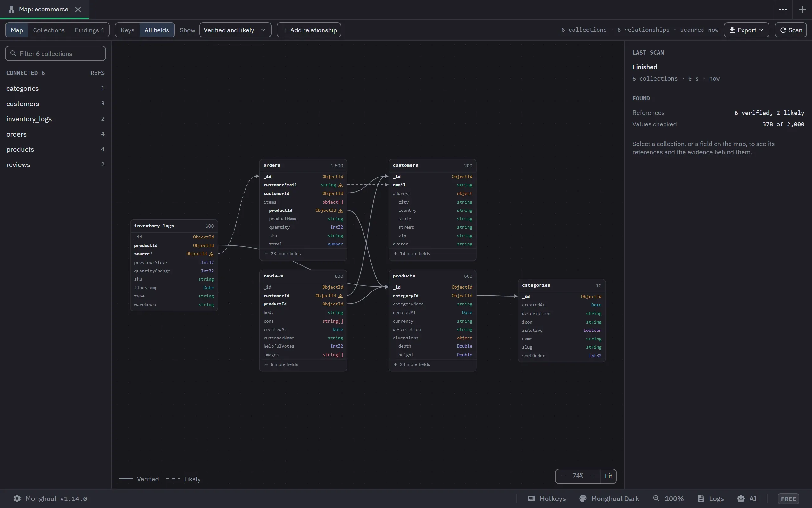Viewport: 812px width, 508px height.
Task: Open the AI assistant
Action: pyautogui.click(x=747, y=498)
